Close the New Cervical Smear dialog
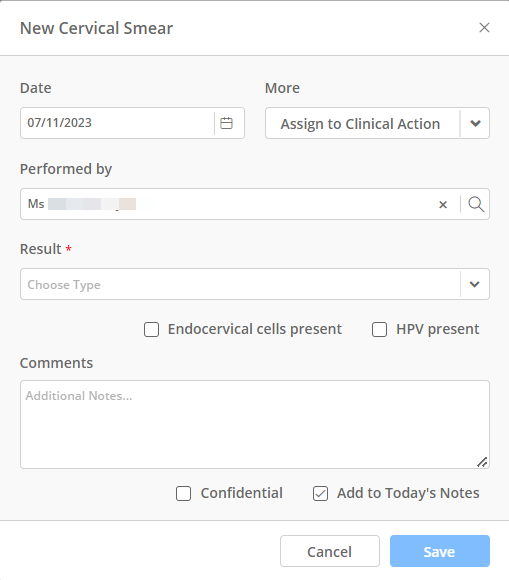This screenshot has width=509, height=580. point(484,28)
